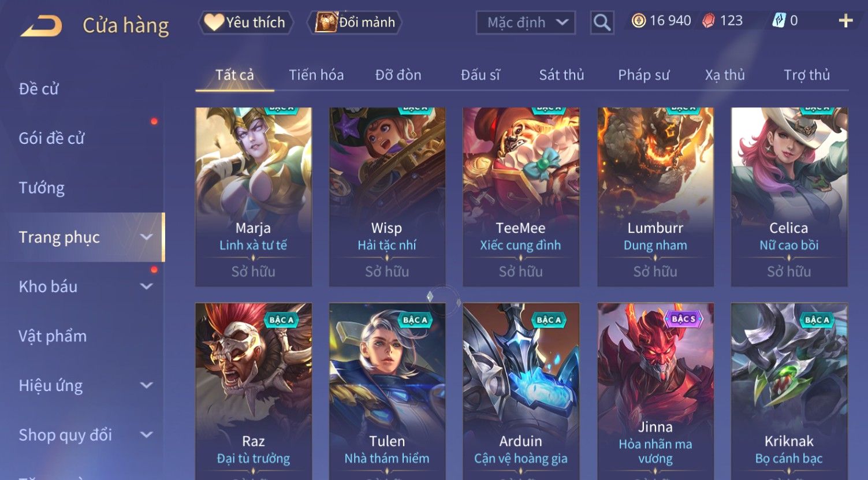The width and height of the screenshot is (868, 480).
Task: Open the search magnifier icon
Action: pos(602,23)
